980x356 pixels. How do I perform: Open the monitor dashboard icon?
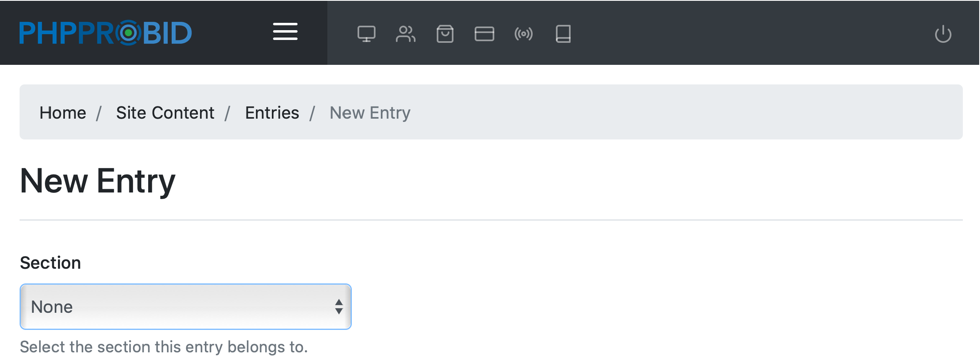(x=366, y=34)
